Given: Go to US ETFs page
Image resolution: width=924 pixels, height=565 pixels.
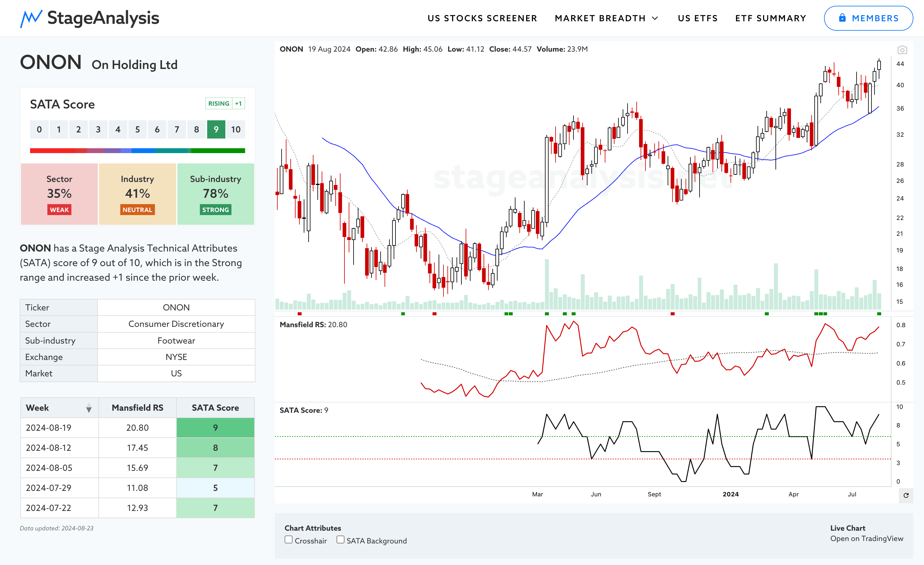Looking at the screenshot, I should (x=697, y=18).
